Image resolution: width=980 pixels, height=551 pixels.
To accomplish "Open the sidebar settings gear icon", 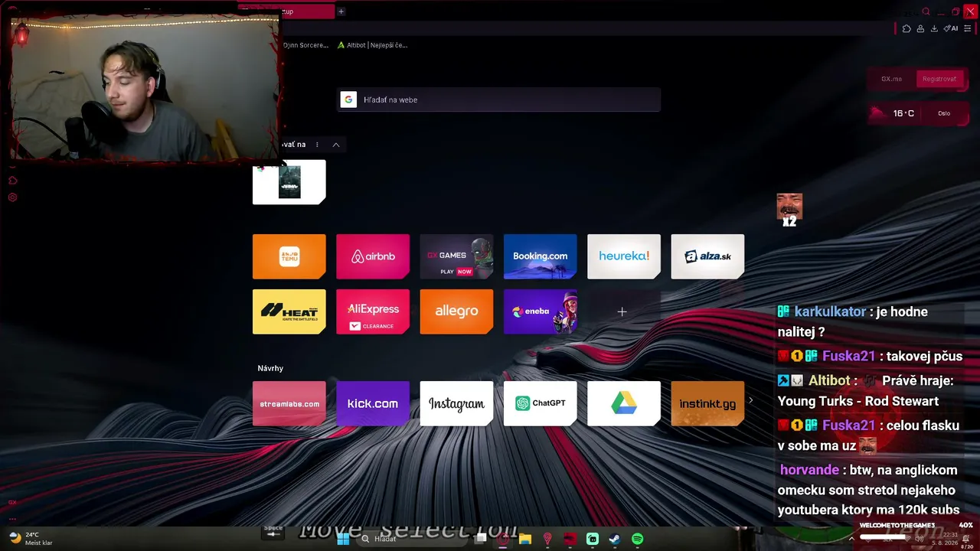I will click(x=12, y=197).
